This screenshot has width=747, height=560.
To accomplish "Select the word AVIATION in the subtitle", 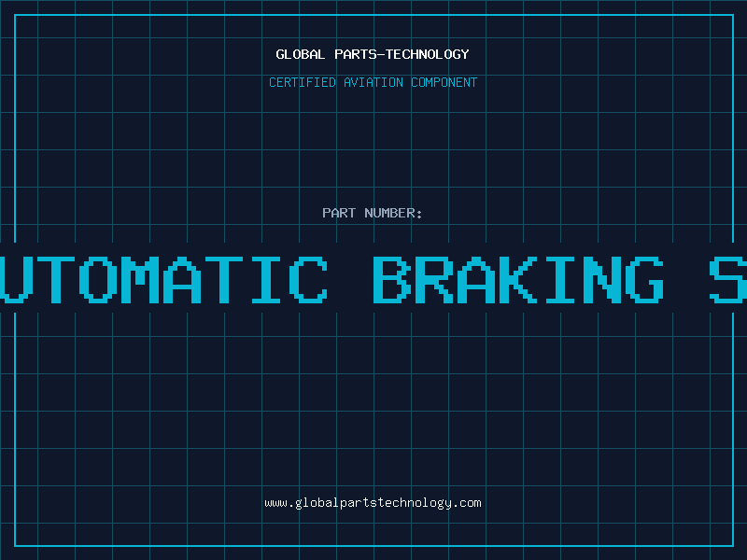I will click(x=373, y=82).
